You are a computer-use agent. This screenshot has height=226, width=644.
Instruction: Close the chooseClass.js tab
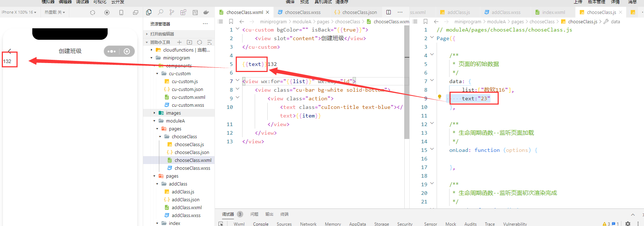621,12
